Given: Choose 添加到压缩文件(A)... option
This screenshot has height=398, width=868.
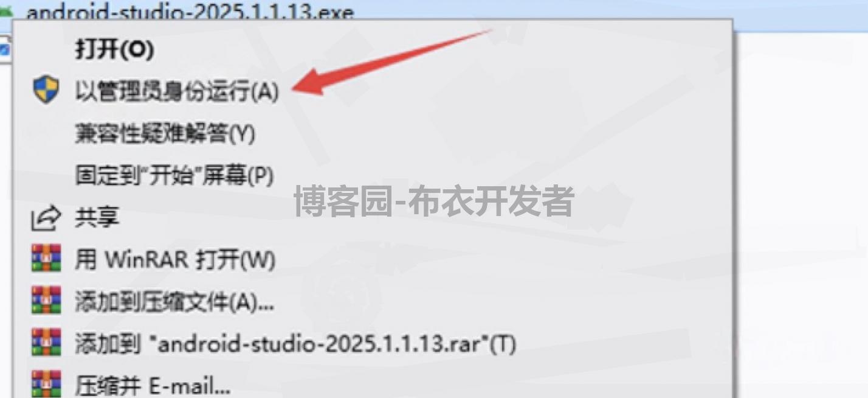Looking at the screenshot, I should (x=174, y=301).
